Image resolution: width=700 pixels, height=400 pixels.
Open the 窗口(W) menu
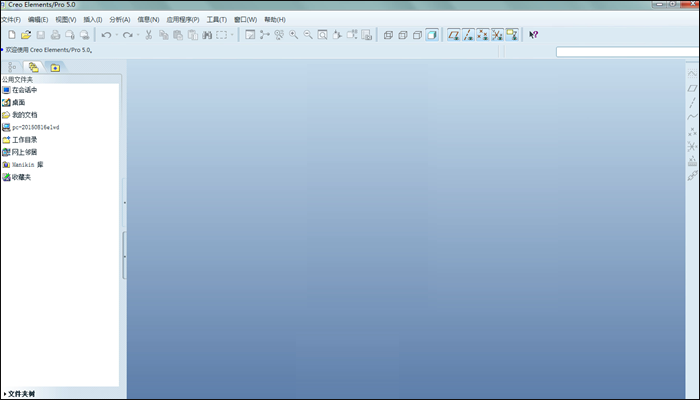coord(246,20)
